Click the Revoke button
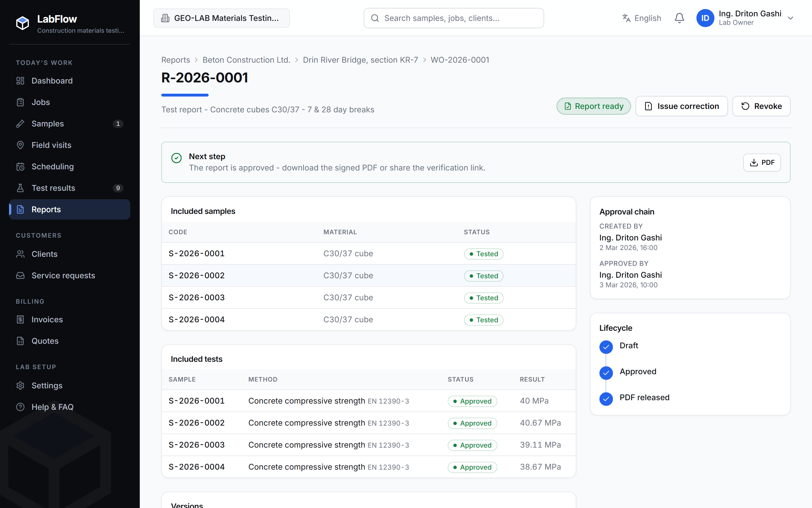812x508 pixels. click(761, 106)
